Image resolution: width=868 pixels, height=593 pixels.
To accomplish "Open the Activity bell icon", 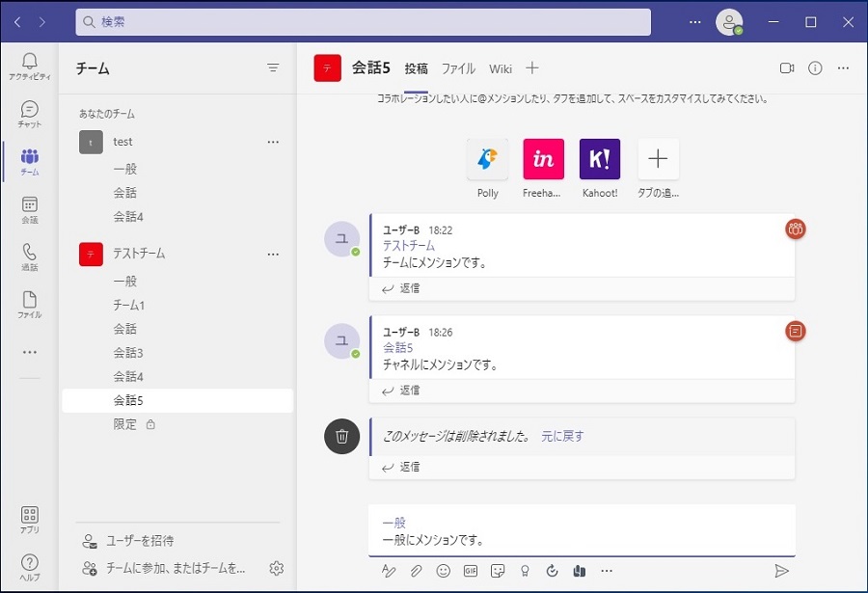I will (x=29, y=66).
